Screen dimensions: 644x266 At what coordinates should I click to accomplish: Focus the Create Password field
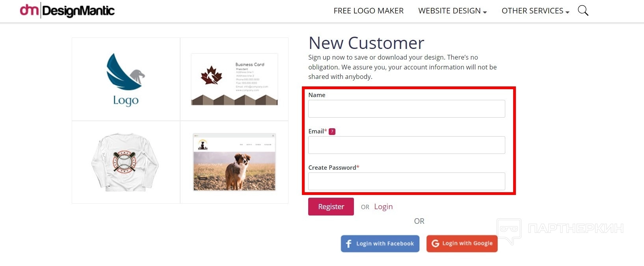click(406, 181)
